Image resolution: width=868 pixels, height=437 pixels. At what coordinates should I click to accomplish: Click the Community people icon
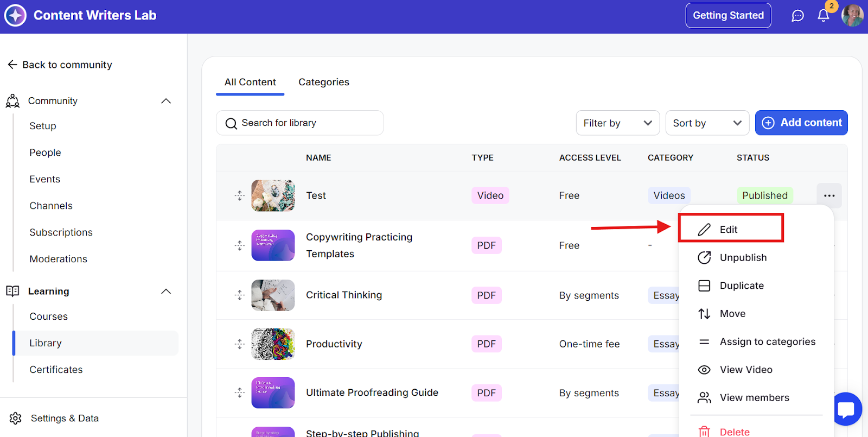coord(12,101)
